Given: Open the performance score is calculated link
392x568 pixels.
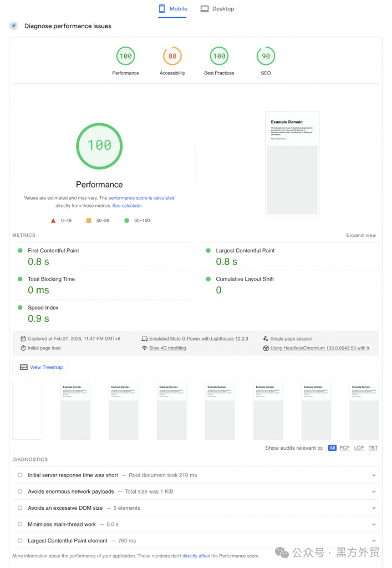Looking at the screenshot, I should click(141, 198).
